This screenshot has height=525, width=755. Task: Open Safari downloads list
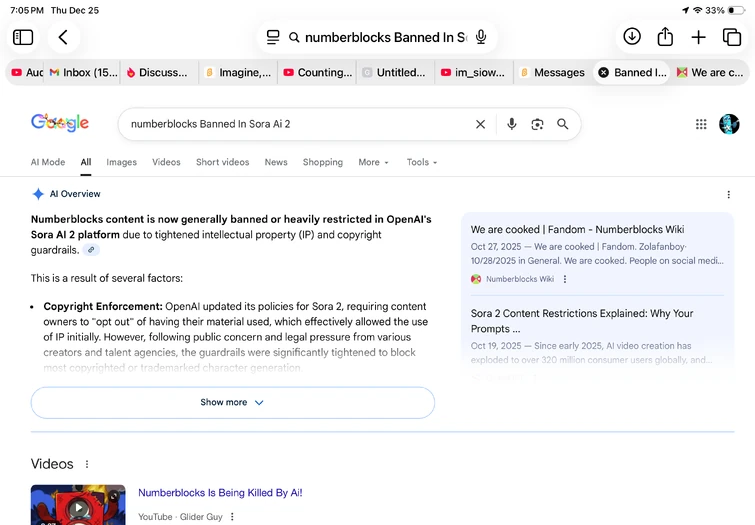point(632,37)
